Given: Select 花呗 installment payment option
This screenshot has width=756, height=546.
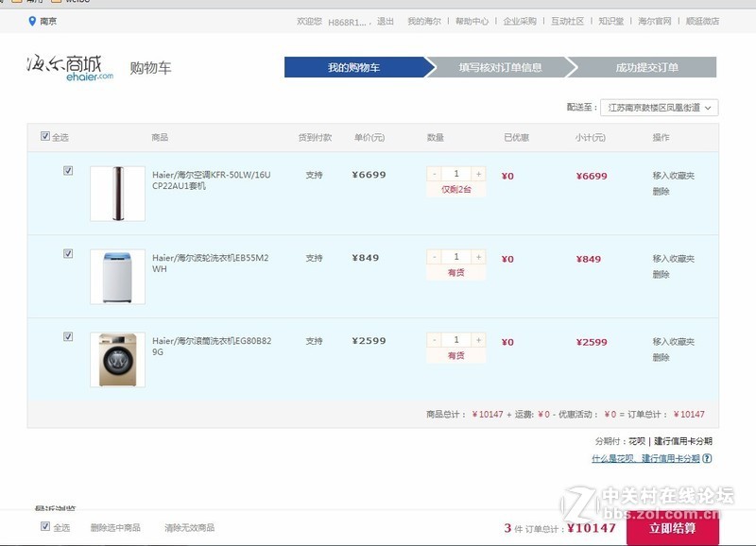Looking at the screenshot, I should 637,441.
